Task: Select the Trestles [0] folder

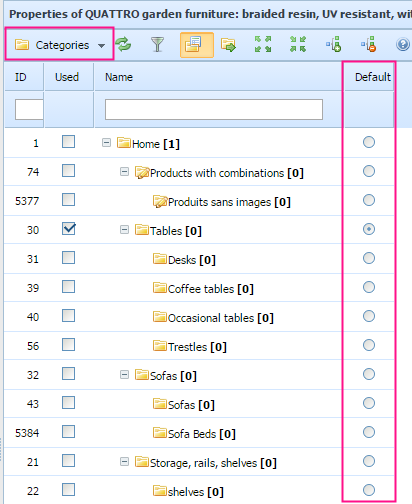Action: point(190,347)
